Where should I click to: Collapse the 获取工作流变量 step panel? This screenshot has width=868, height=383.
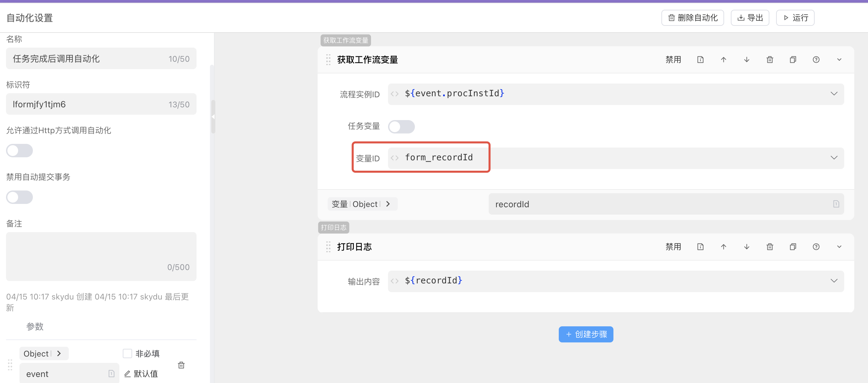(839, 59)
